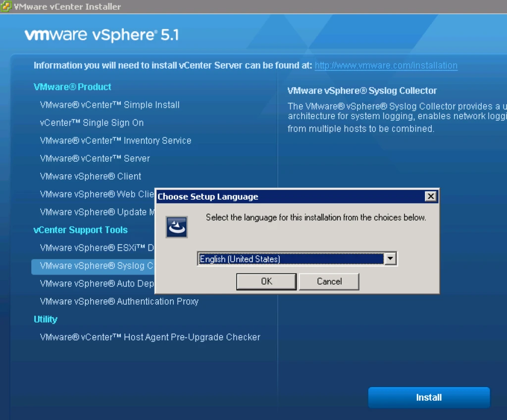Select VMware vCenter Inventory Service
Image resolution: width=507 pixels, height=420 pixels.
click(115, 140)
